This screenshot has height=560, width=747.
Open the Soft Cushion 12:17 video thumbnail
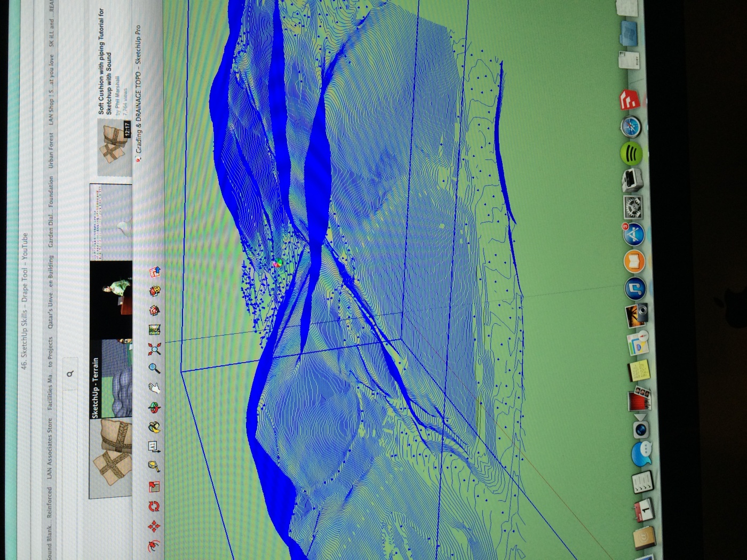point(114,148)
